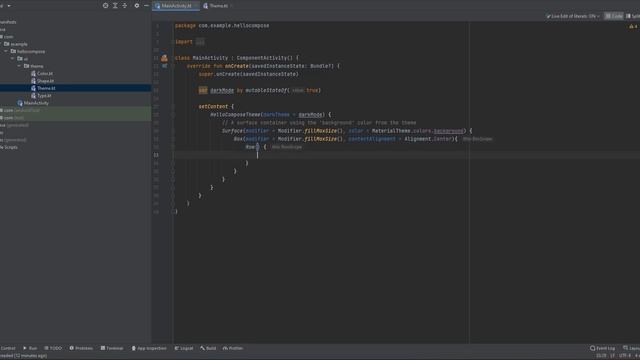This screenshot has width=640, height=360.
Task: Open the Terminal tool window
Action: coord(112,348)
